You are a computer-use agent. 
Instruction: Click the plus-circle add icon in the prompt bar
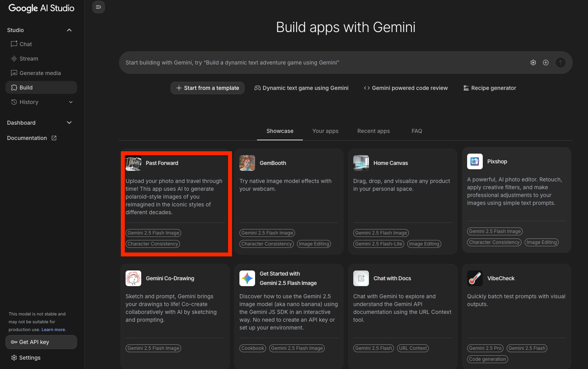[x=546, y=63]
